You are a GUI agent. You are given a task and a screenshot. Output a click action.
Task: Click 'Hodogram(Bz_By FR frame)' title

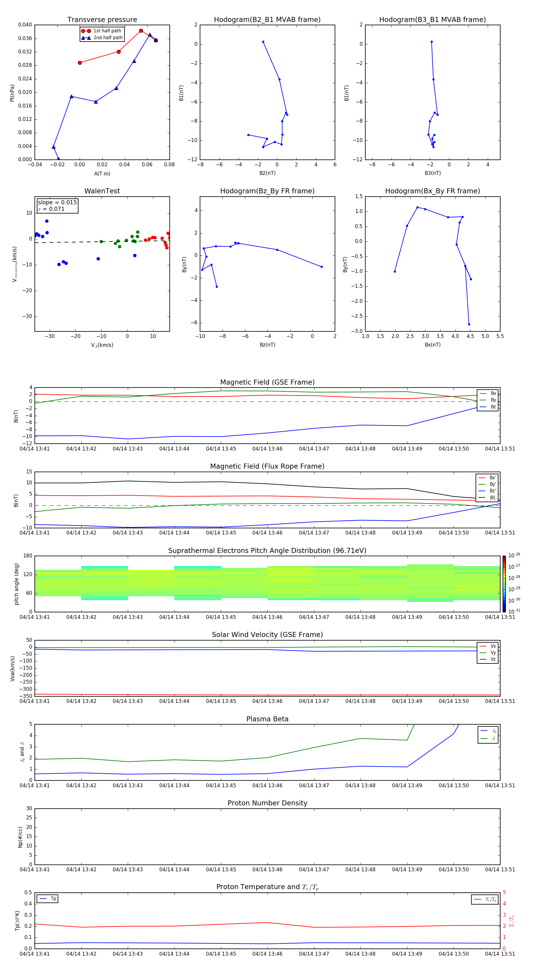pyautogui.click(x=267, y=191)
